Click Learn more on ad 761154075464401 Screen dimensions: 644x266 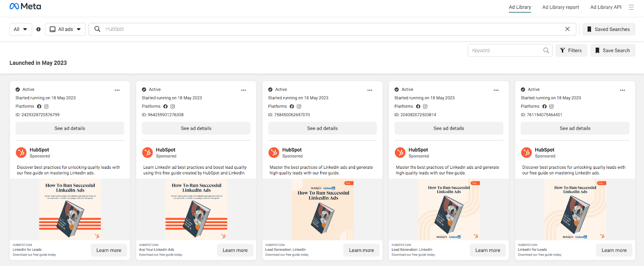[614, 250]
